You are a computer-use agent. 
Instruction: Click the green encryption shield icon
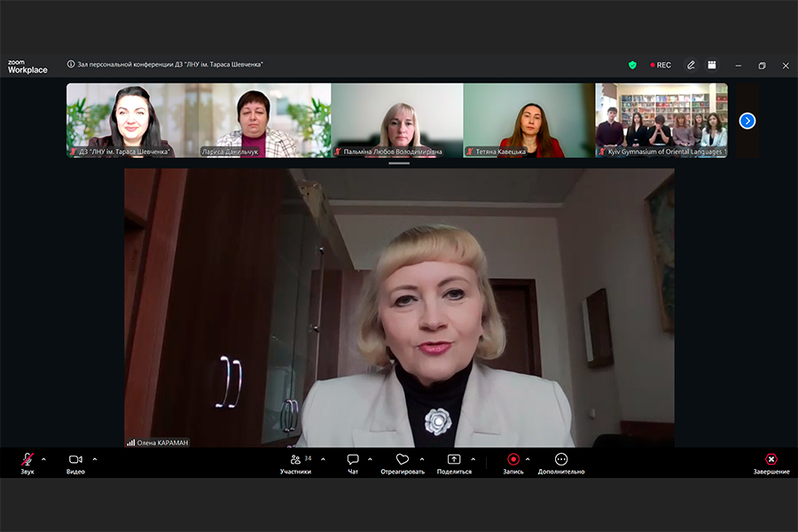pyautogui.click(x=632, y=65)
